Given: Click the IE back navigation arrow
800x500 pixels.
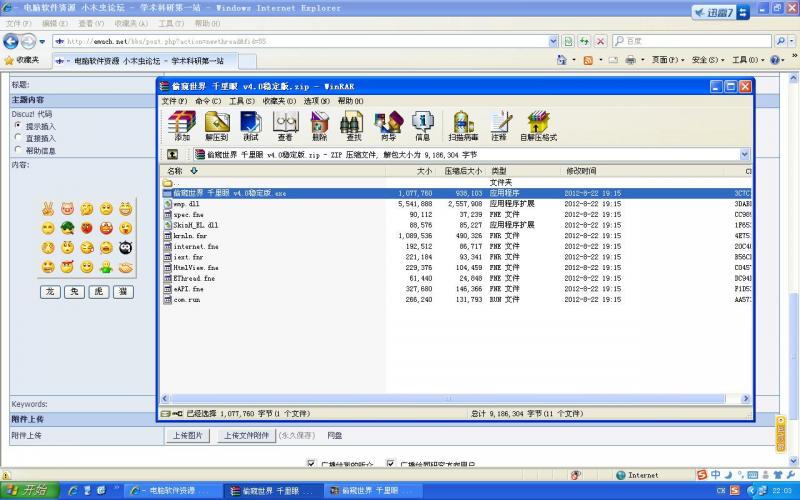Looking at the screenshot, I should (x=11, y=41).
